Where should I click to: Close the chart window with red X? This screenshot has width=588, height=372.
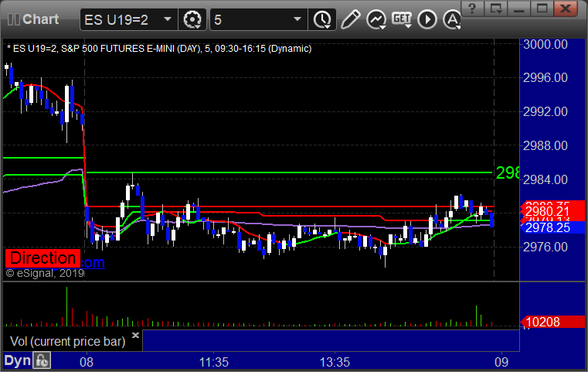[x=566, y=8]
